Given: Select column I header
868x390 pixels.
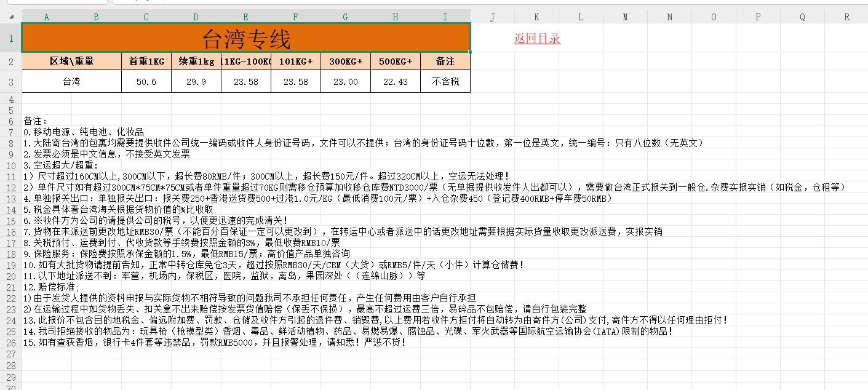Looking at the screenshot, I should pos(445,17).
